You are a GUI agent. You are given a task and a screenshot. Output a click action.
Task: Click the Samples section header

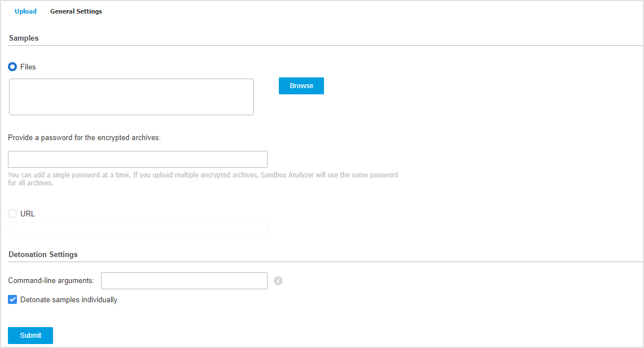(23, 38)
